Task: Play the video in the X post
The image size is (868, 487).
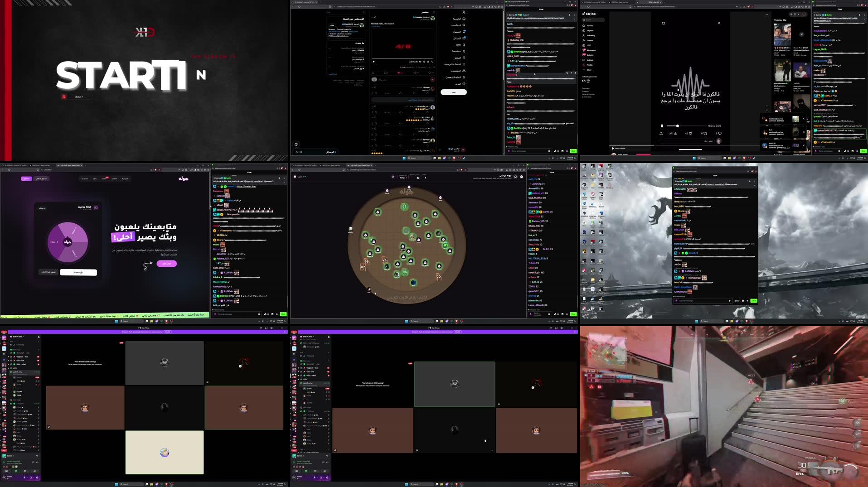Action: click(x=373, y=62)
